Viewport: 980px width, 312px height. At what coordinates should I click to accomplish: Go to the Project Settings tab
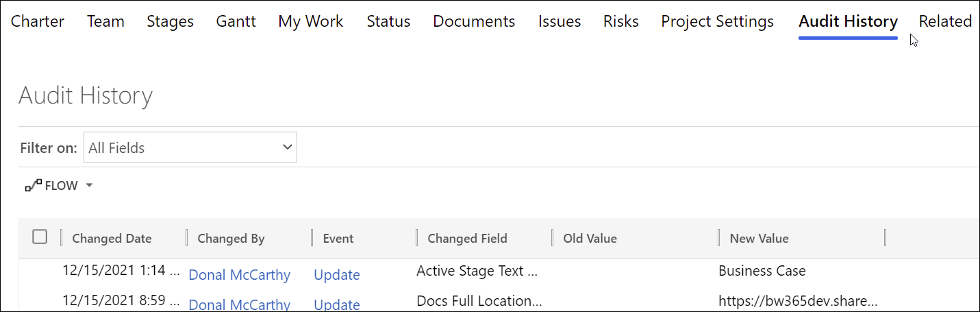coord(717,21)
